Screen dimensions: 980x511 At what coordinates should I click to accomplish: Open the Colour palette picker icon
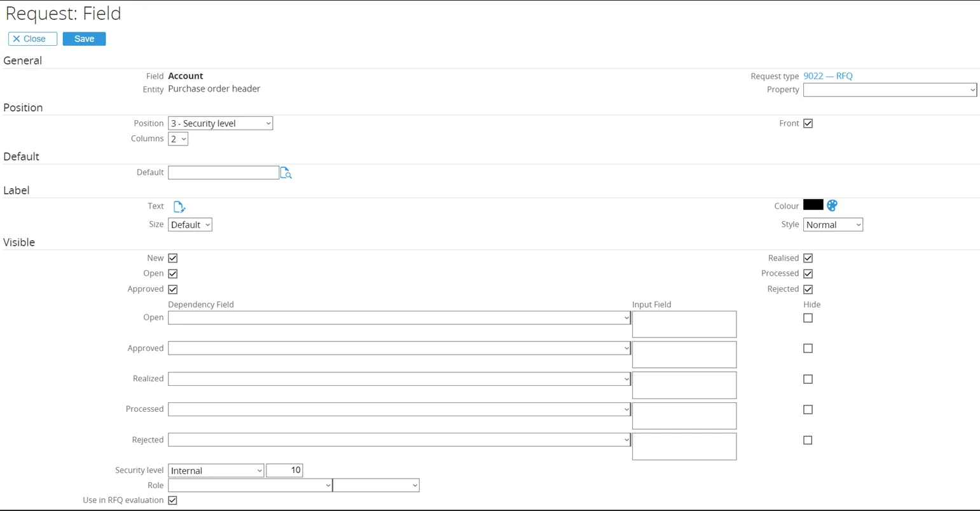(x=832, y=205)
